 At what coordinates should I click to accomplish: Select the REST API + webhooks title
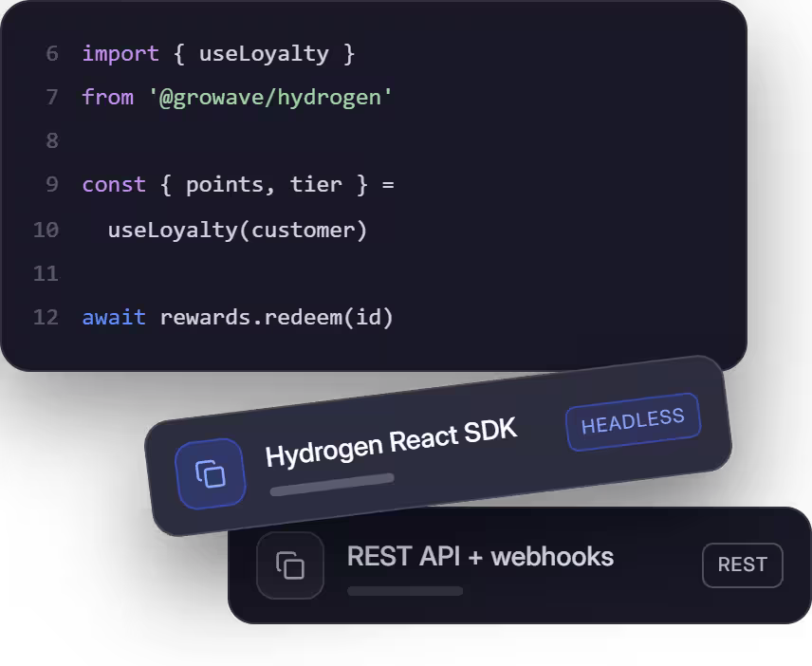(480, 557)
